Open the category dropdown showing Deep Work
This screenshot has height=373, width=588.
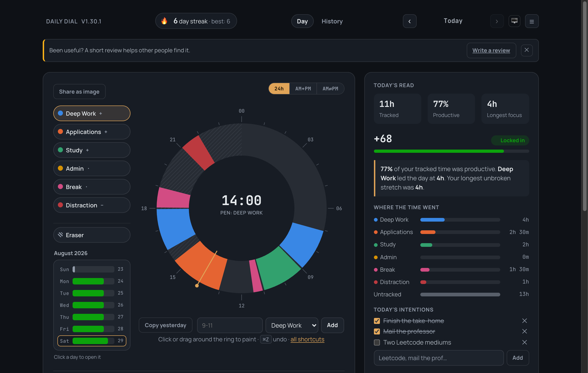click(x=292, y=325)
